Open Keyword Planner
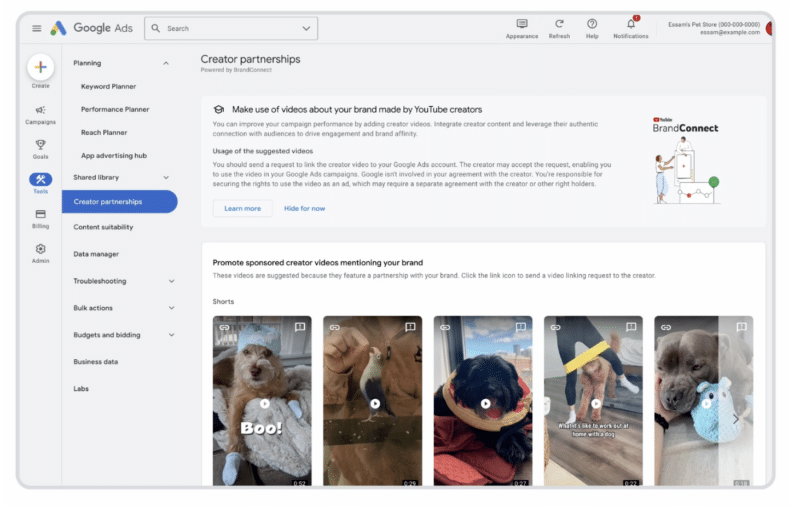 click(108, 87)
